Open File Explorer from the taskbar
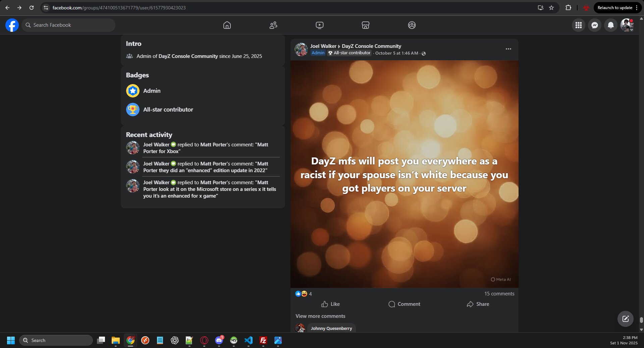 pyautogui.click(x=116, y=340)
